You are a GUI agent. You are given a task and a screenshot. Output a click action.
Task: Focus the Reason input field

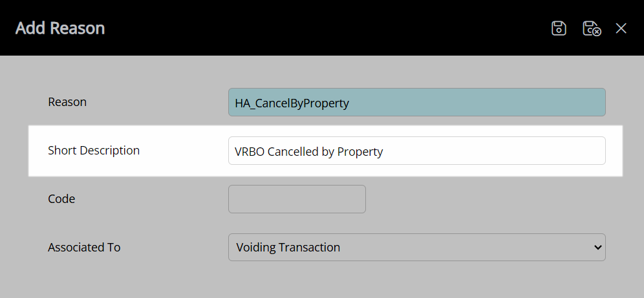click(417, 102)
